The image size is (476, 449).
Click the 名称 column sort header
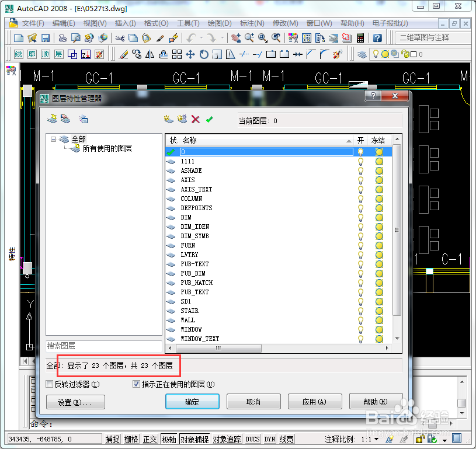point(266,140)
